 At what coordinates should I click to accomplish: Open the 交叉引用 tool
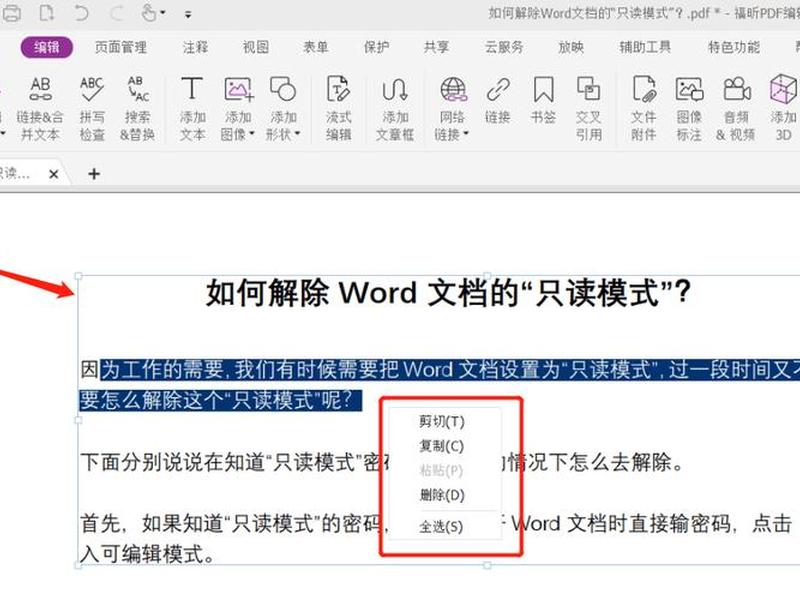(x=588, y=108)
